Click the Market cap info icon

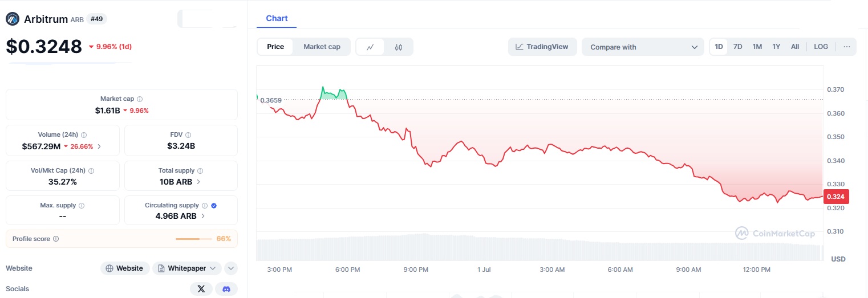point(140,99)
